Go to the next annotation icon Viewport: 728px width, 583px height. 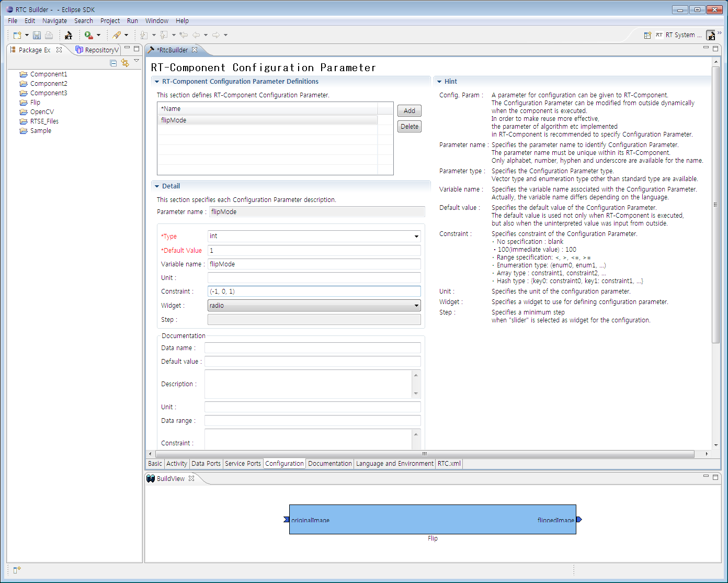point(144,35)
